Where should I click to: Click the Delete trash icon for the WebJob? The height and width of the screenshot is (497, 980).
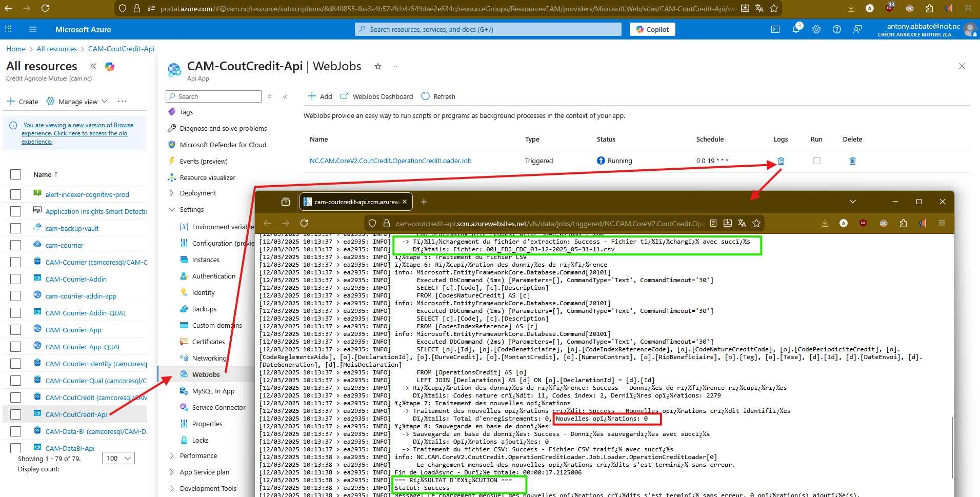coord(852,161)
